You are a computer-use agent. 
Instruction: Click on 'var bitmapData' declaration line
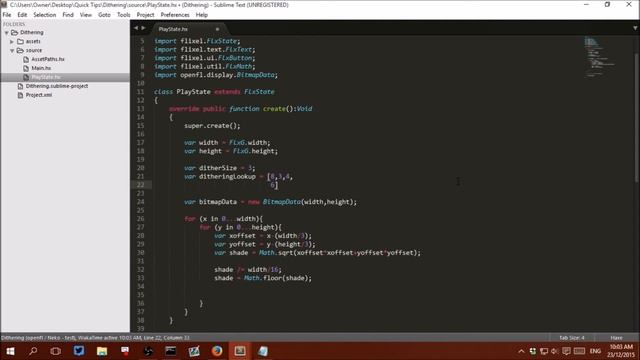pos(270,202)
